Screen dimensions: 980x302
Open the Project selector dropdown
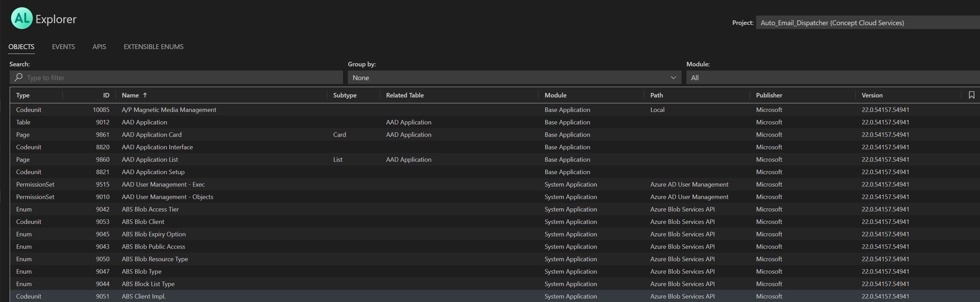coord(868,23)
